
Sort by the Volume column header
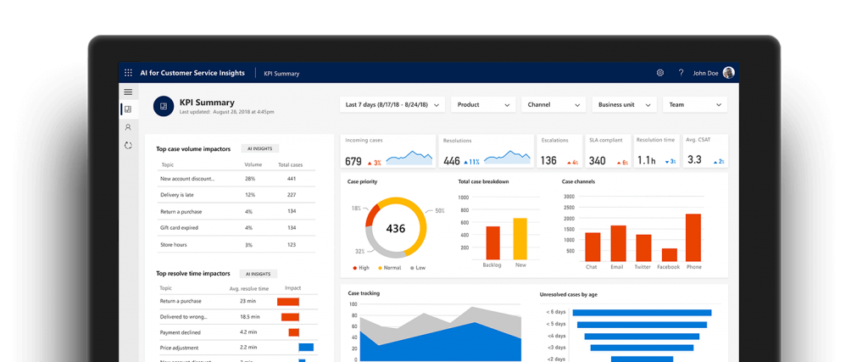[253, 165]
